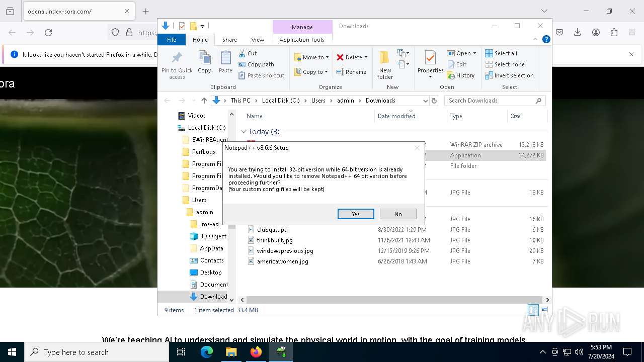Customize Quick Access Toolbar dropdown
Image resolution: width=644 pixels, height=362 pixels.
click(202, 26)
